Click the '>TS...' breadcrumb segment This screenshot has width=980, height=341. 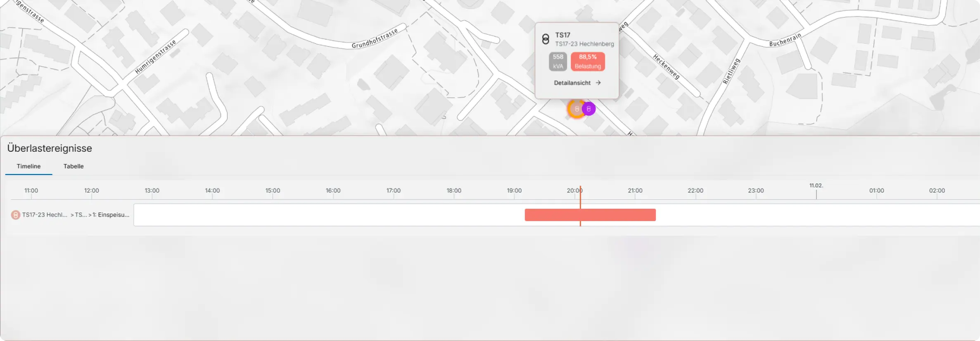coord(78,215)
